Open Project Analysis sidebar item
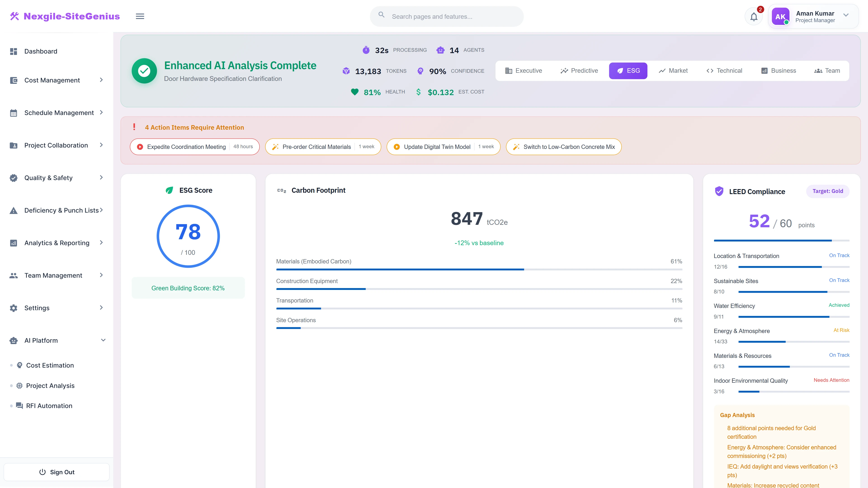Image resolution: width=868 pixels, height=488 pixels. click(50, 385)
